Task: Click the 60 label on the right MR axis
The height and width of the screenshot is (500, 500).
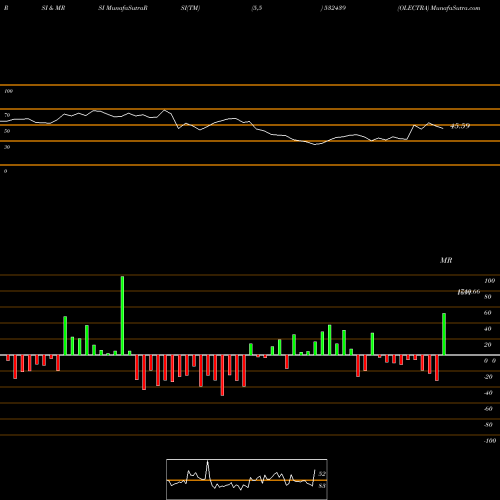Action: pos(487,313)
